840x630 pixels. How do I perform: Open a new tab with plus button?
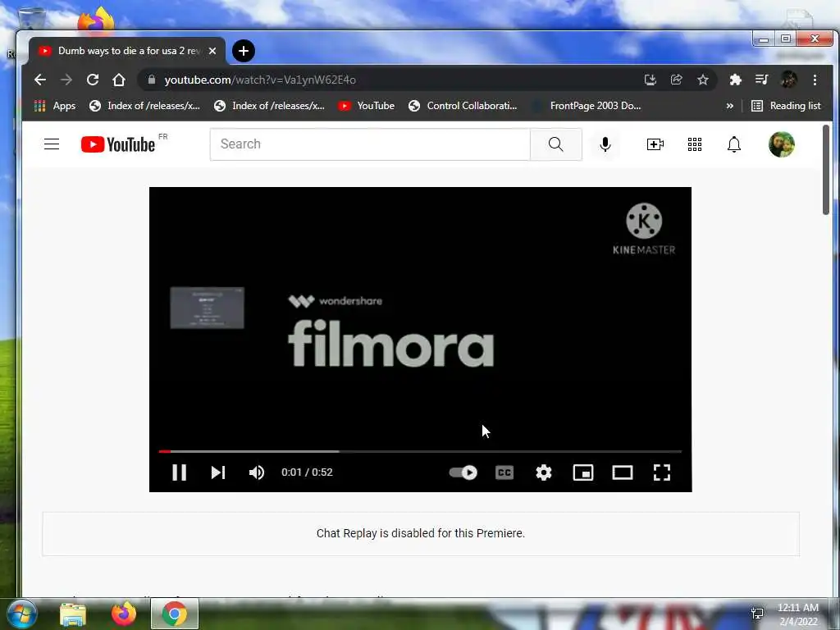click(x=243, y=51)
